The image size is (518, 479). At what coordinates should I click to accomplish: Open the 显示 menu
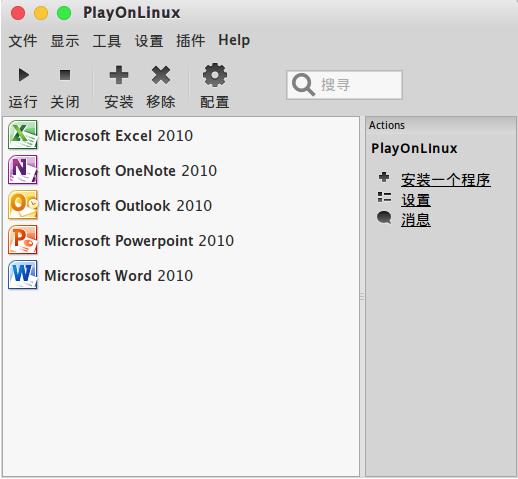[x=65, y=41]
